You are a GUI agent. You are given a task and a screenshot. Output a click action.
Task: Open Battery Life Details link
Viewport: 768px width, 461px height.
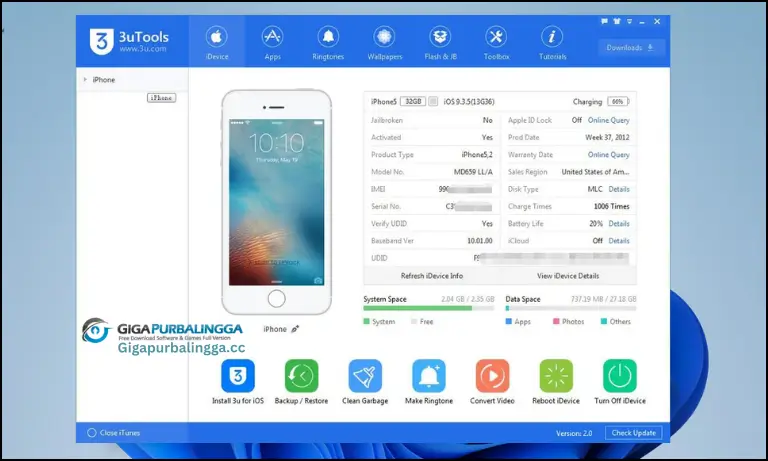pos(619,223)
